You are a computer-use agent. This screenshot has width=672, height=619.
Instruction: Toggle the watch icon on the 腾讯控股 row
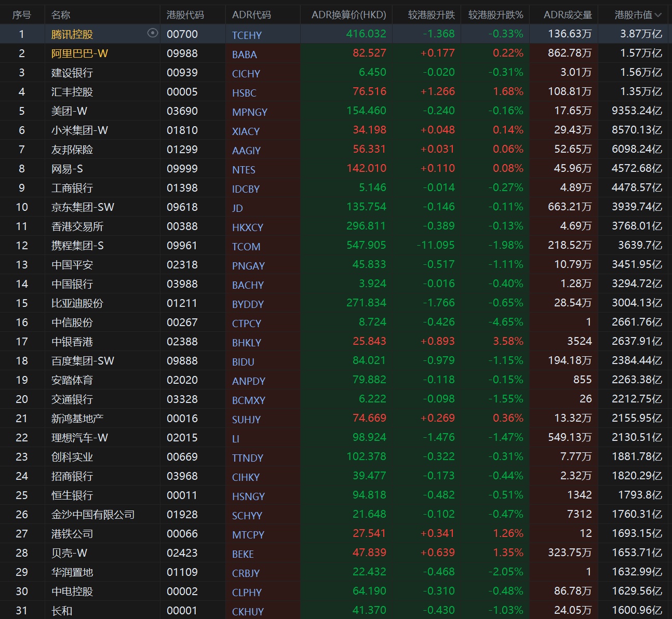tap(152, 33)
